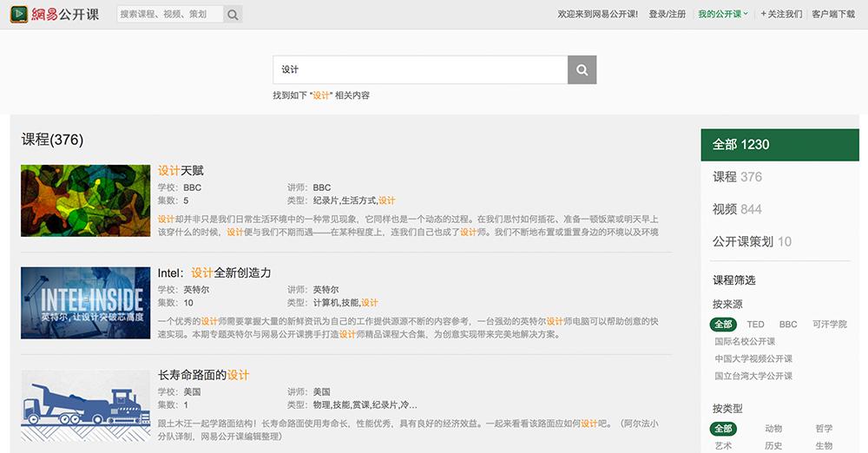
Task: Select the 全部 1230 results tab
Action: 780,145
